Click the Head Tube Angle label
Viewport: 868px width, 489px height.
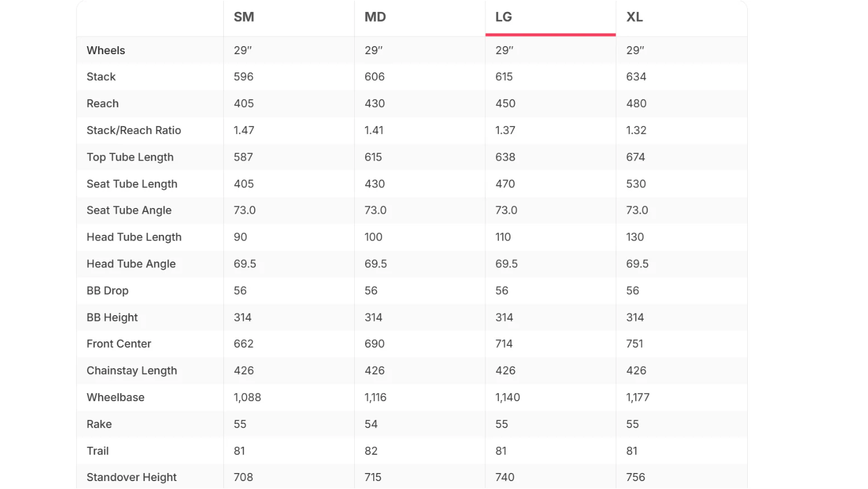[131, 264]
